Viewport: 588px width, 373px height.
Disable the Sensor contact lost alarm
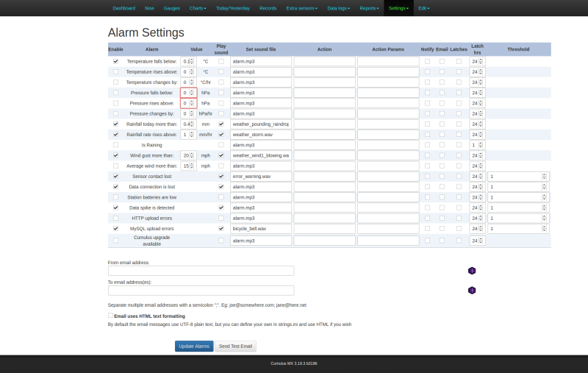(x=115, y=177)
